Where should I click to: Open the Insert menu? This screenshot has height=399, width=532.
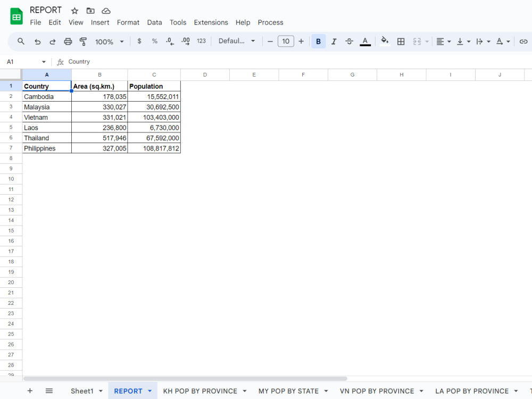click(100, 22)
